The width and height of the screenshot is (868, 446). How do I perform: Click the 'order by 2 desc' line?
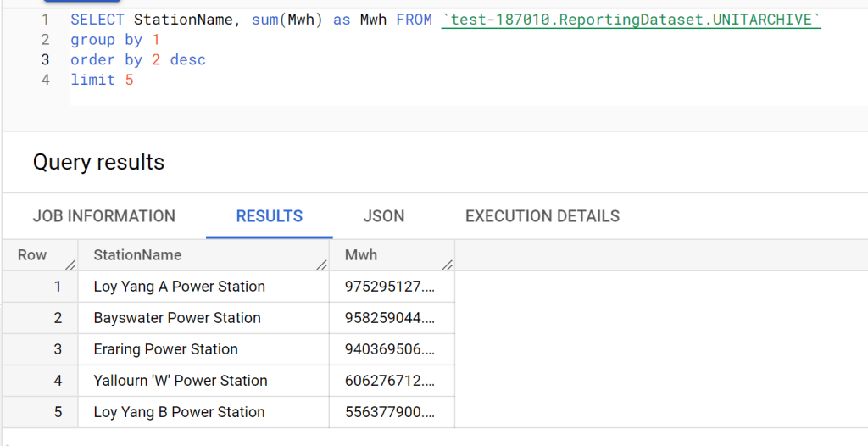137,60
